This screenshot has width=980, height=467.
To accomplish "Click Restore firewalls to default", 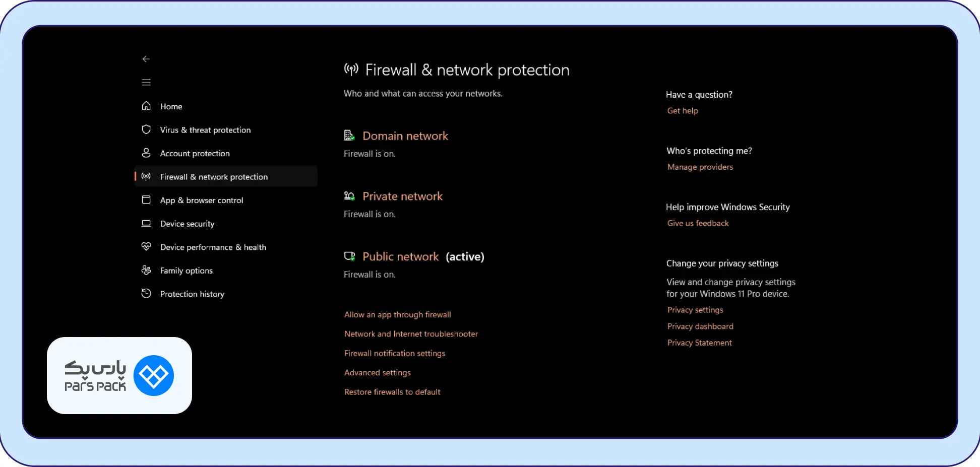I will pos(392,392).
